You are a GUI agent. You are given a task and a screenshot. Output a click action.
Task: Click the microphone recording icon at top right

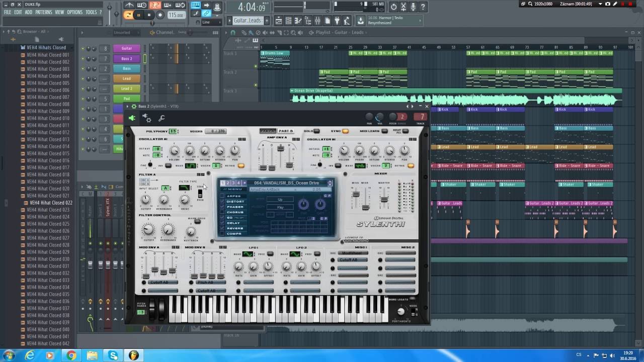[x=414, y=7]
